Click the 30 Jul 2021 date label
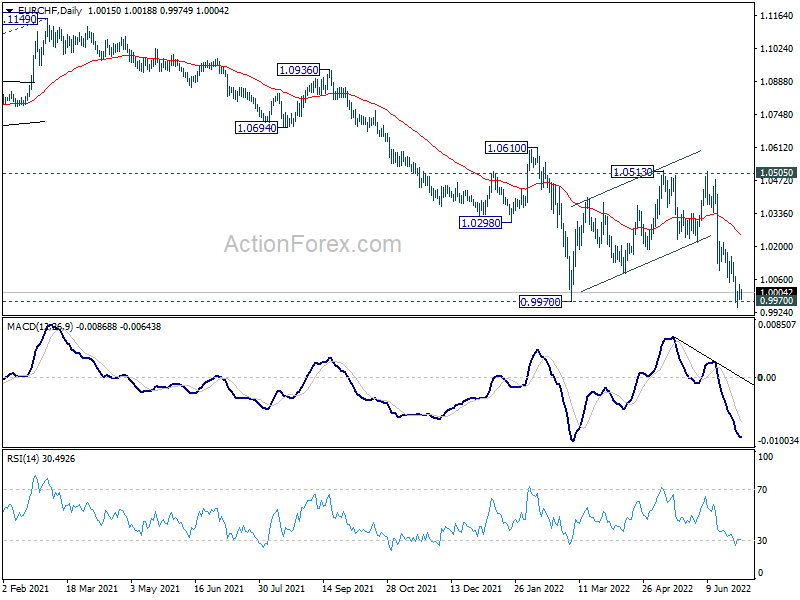The width and height of the screenshot is (800, 600). [x=282, y=588]
